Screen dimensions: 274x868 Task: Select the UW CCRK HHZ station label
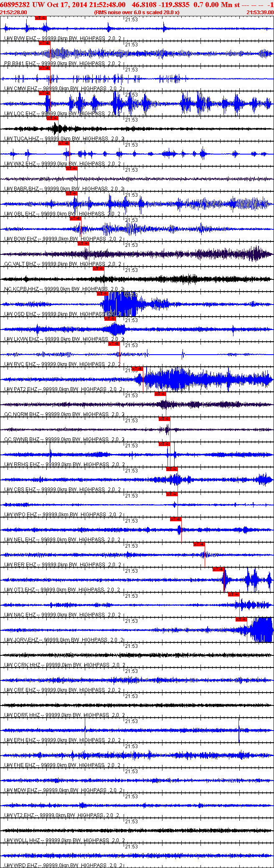pyautogui.click(x=64, y=665)
